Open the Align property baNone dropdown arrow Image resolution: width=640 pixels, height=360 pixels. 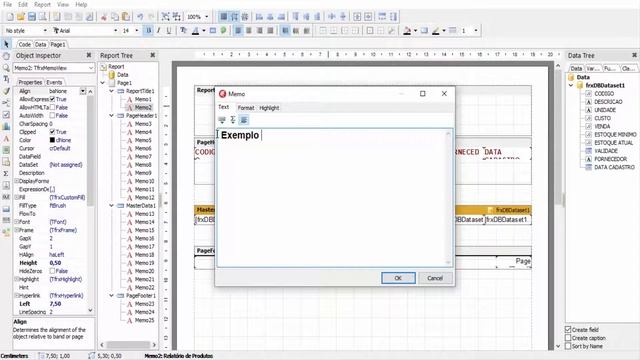pos(83,91)
